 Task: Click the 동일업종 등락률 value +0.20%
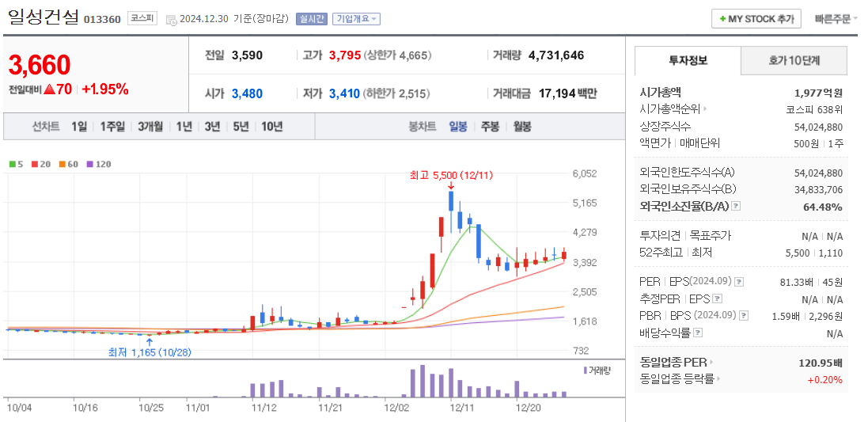(824, 379)
